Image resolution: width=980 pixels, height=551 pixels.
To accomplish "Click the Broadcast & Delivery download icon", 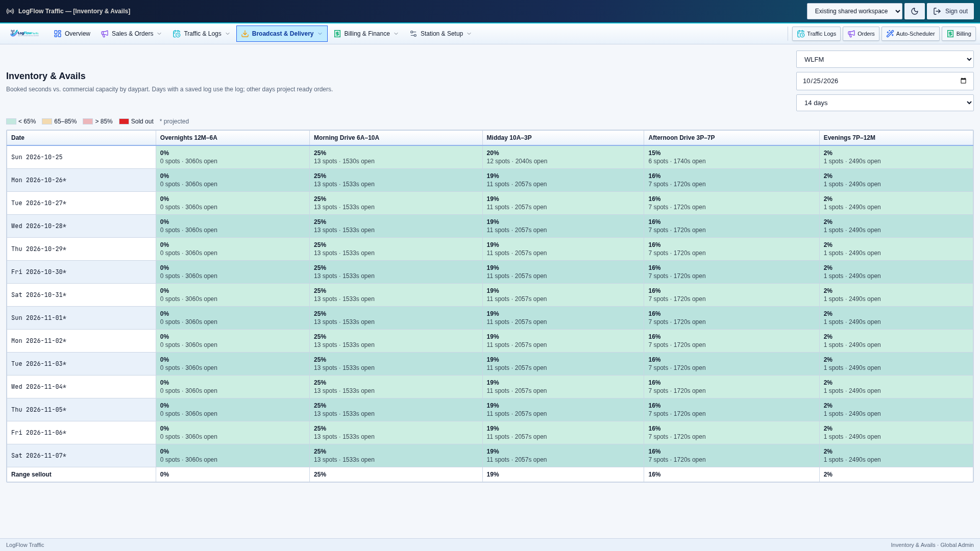I will (245, 34).
